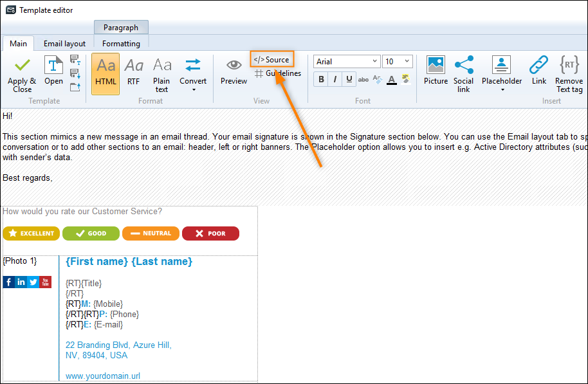Viewport: 588px width, 384px height.
Task: Switch to the Email layout tab
Action: click(x=64, y=43)
